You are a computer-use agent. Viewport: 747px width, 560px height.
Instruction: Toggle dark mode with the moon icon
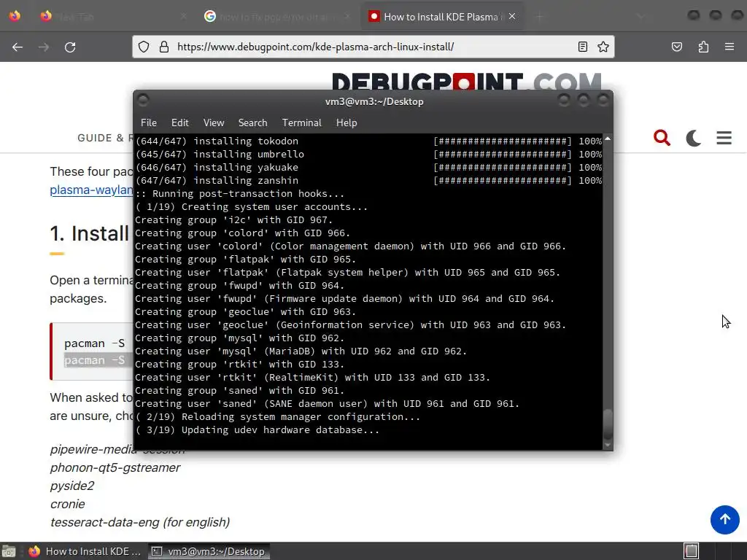pyautogui.click(x=693, y=138)
